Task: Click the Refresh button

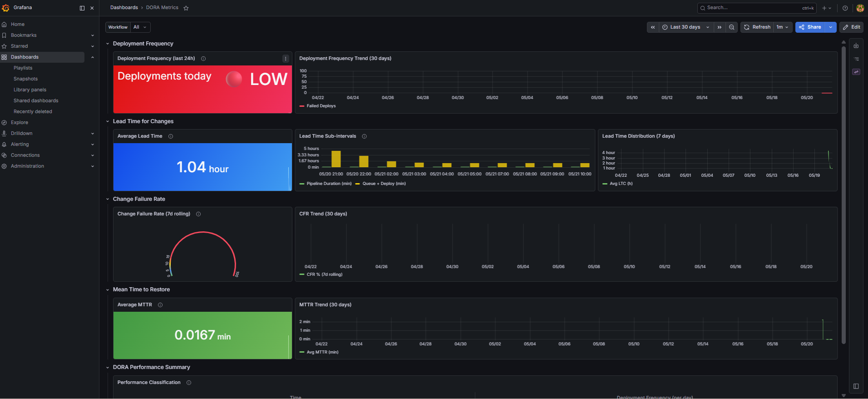Action: (x=757, y=27)
